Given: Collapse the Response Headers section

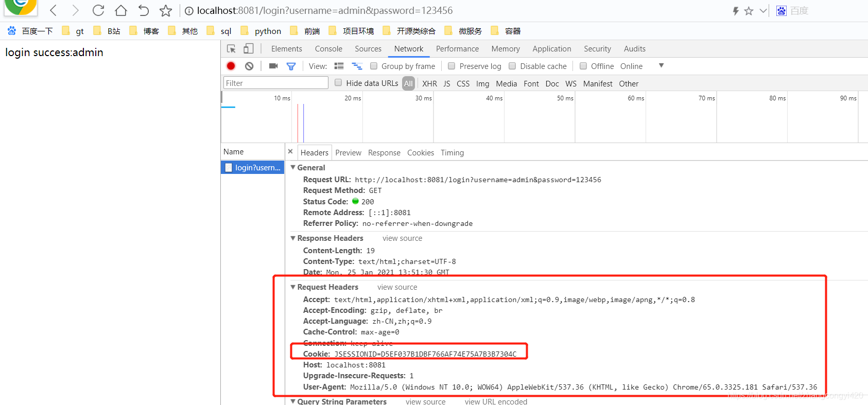Looking at the screenshot, I should coord(293,238).
